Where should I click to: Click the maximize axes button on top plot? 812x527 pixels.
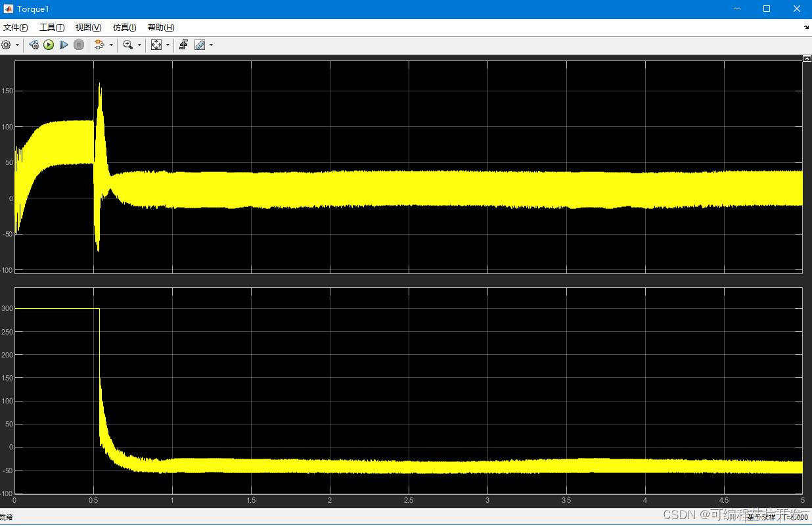tap(807, 58)
